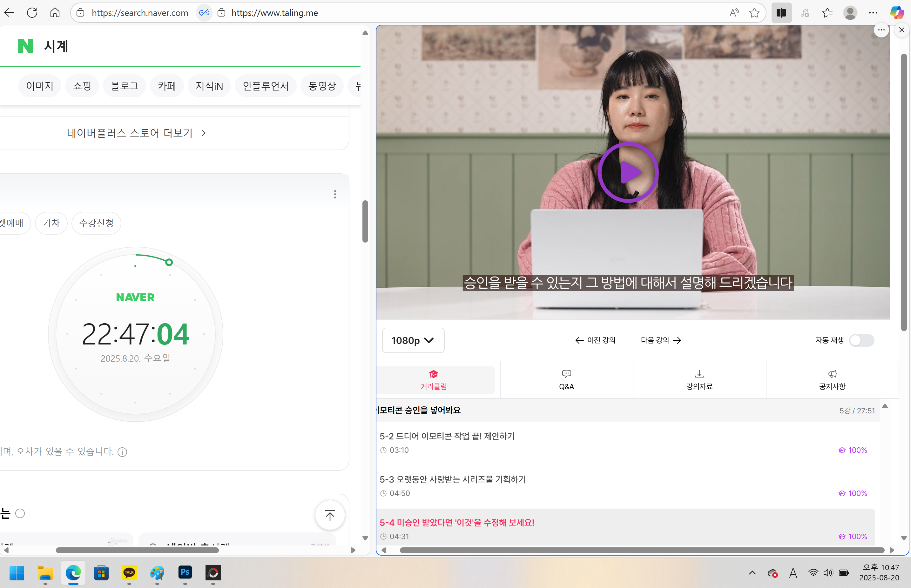Click the Naver logo

click(26, 46)
